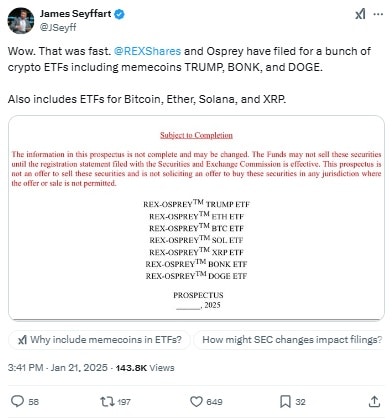Click the repost arrows icon
The image size is (392, 419).
click(x=107, y=401)
